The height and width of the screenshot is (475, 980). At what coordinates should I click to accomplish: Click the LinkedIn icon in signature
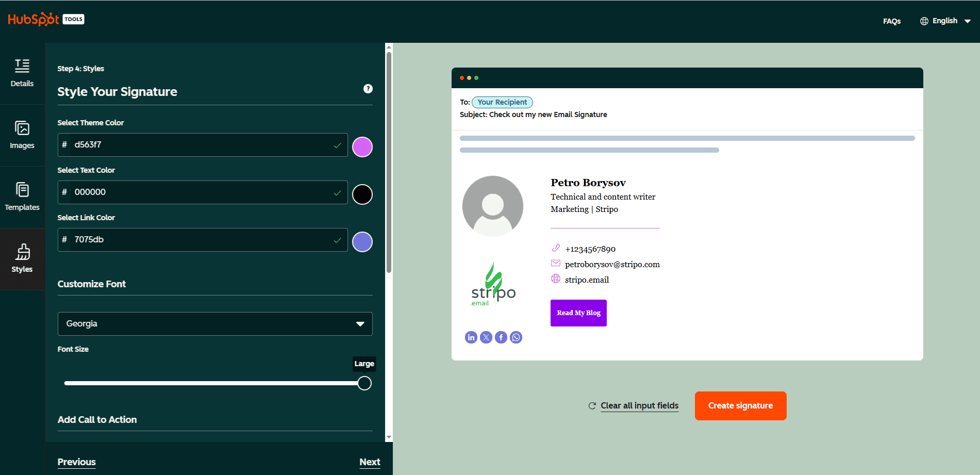click(471, 337)
